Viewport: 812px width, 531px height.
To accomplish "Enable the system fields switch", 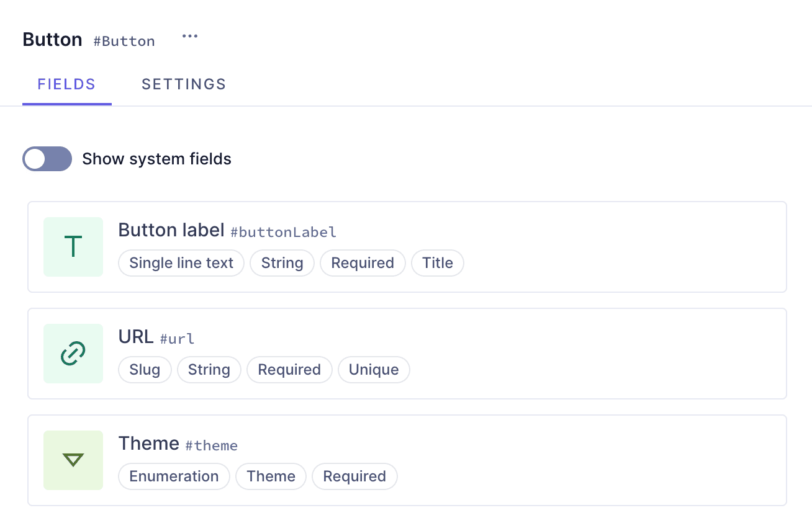I will click(x=47, y=159).
